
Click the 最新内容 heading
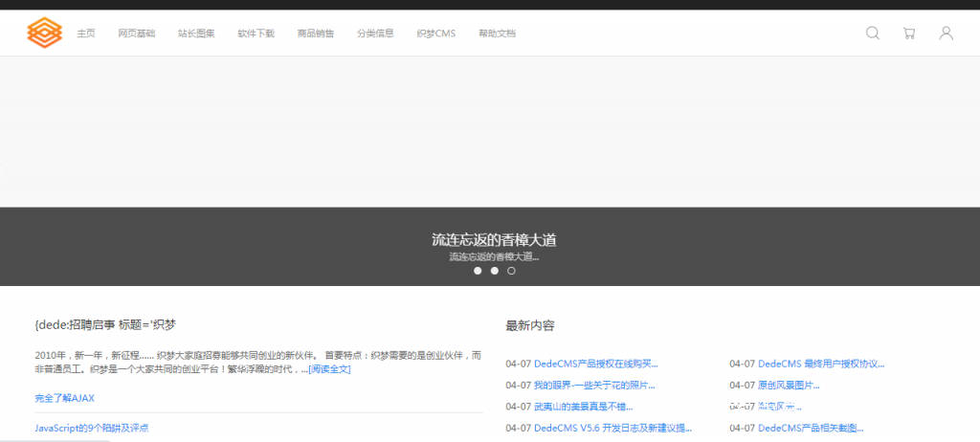[530, 325]
